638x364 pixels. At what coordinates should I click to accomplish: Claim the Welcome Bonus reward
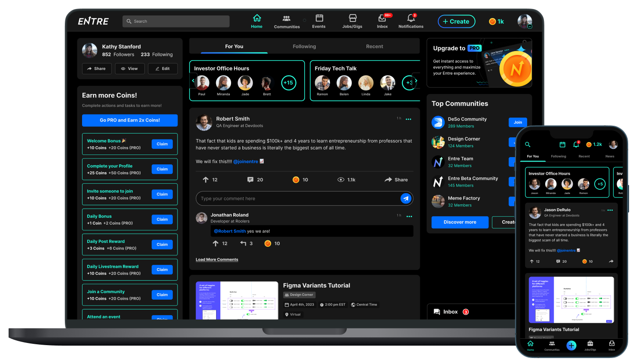(162, 144)
